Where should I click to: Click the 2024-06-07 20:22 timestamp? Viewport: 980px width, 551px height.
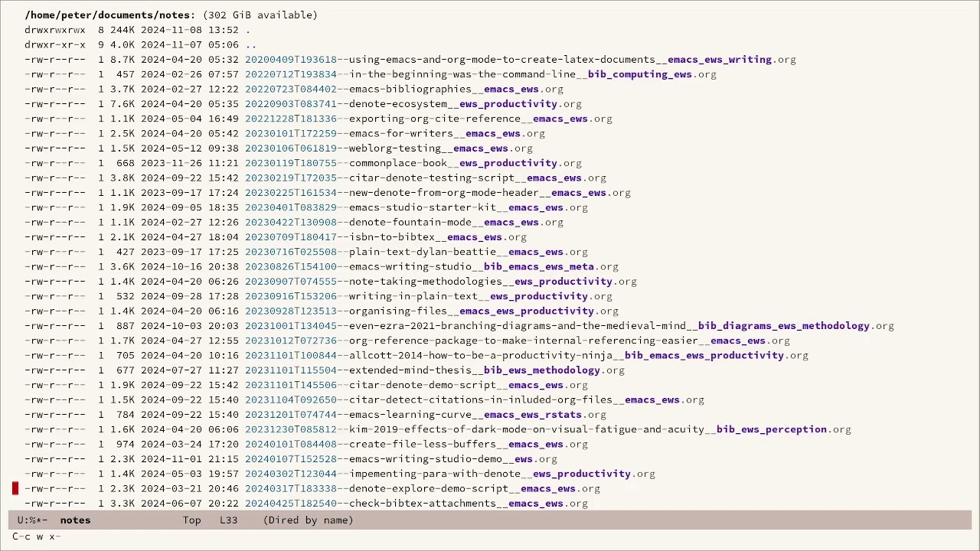(190, 504)
